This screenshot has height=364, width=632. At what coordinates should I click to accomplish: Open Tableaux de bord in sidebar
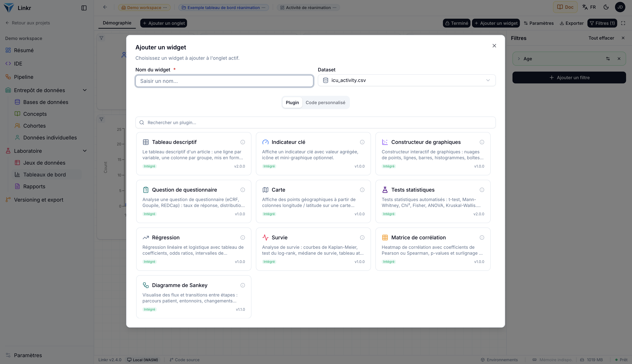coord(45,174)
